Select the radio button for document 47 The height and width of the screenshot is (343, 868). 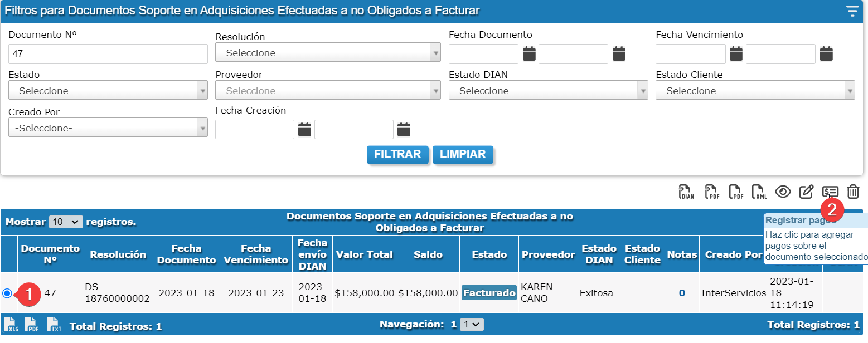click(x=7, y=293)
